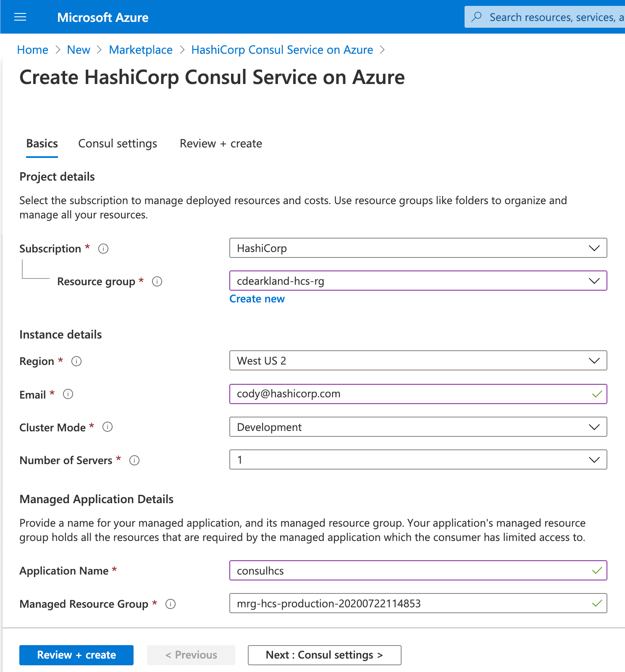Expand the Number of Servers dropdown
Screen dimensions: 625x672
[418, 460]
